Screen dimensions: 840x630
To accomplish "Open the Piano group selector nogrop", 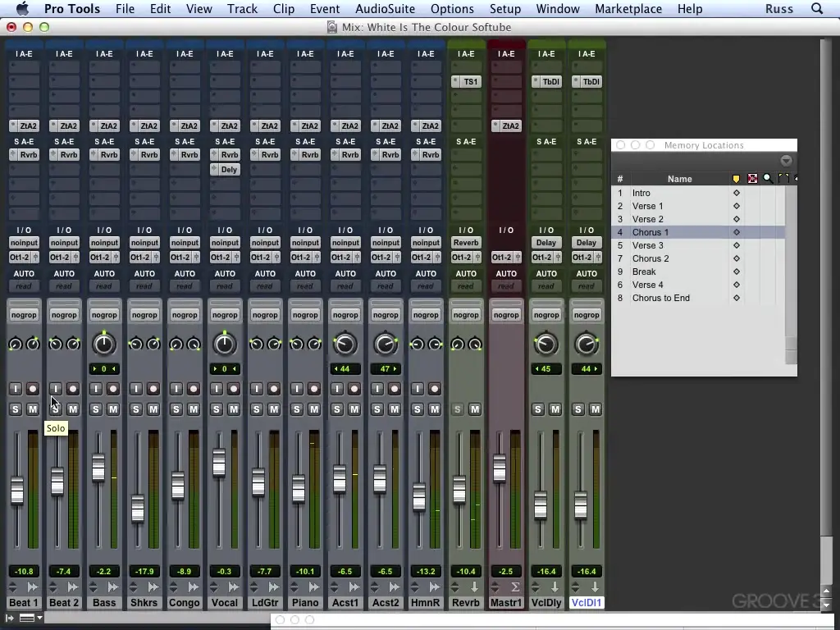I will tap(305, 315).
